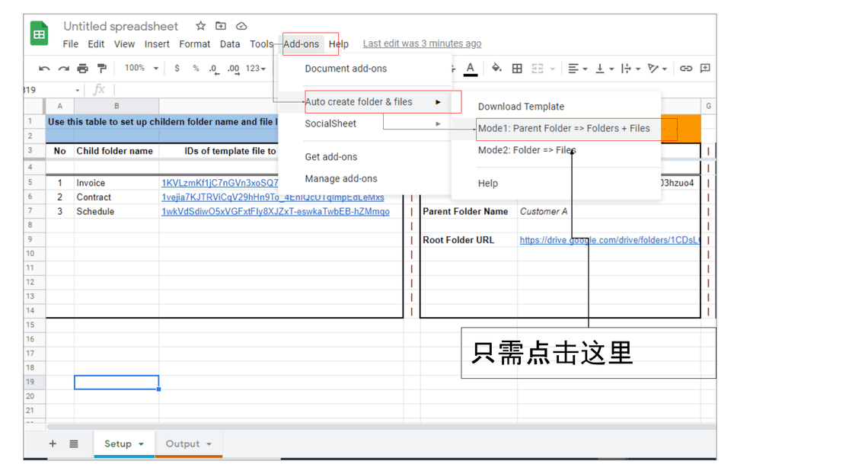Click the Undo arrow in toolbar
868x474 pixels.
tap(44, 69)
